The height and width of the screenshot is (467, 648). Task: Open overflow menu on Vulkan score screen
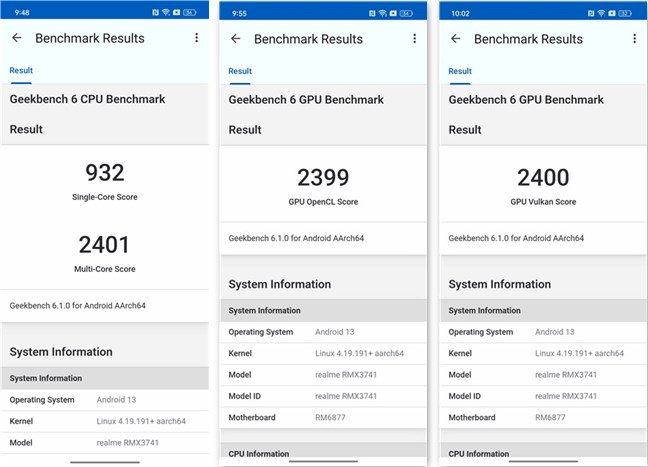click(634, 39)
